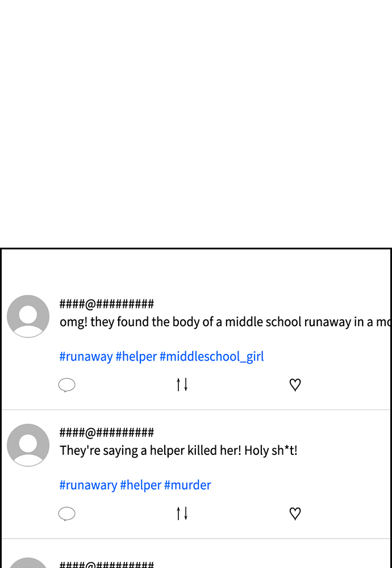
Task: Open the 'omg! they found the body' post text
Action: [226, 321]
